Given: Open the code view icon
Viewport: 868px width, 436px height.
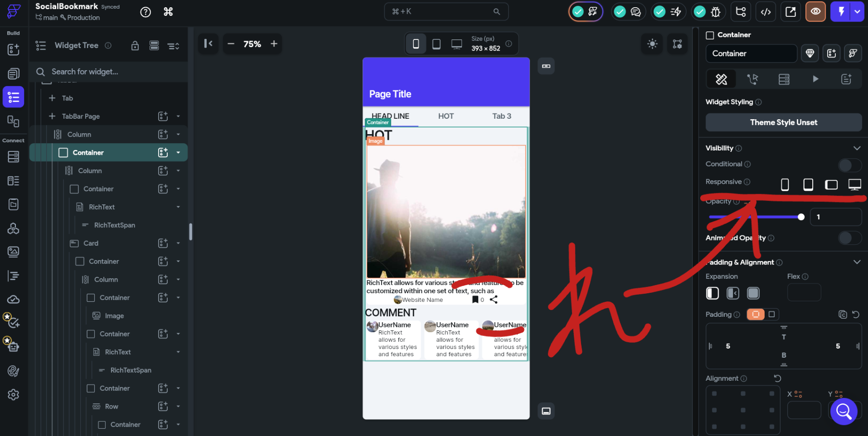Looking at the screenshot, I should coord(766,12).
